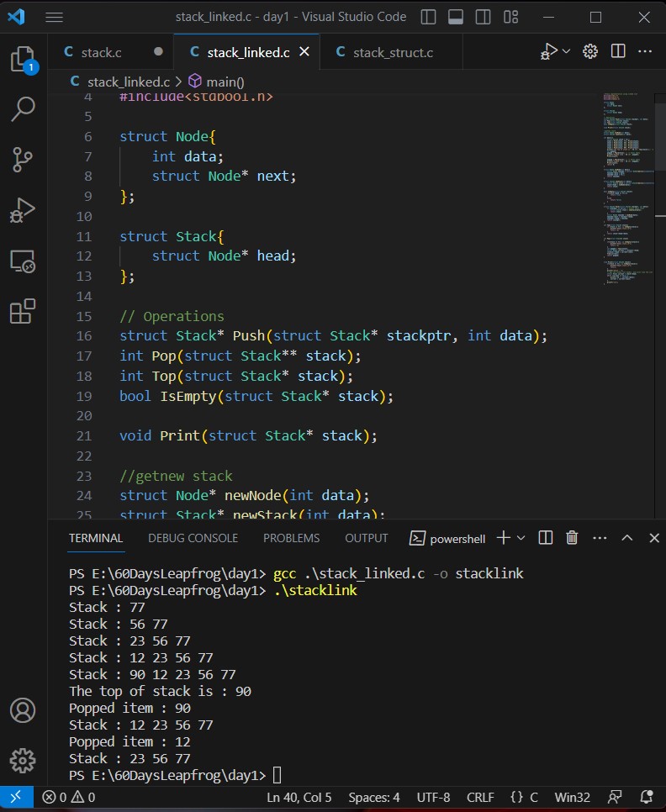Click the 'void Print' declaration line
Screen dimensions: 666x812
pos(248,436)
